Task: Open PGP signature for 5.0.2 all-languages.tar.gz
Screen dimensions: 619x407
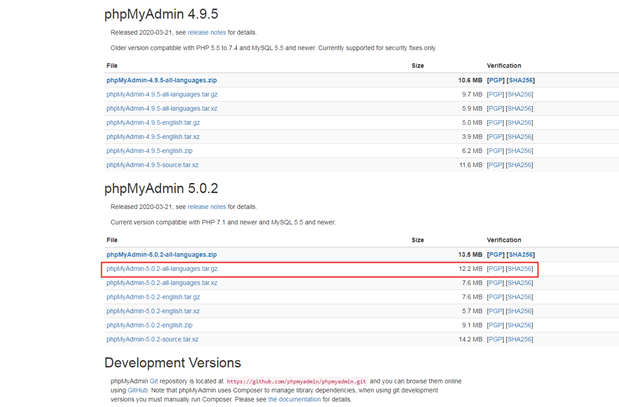Action: click(x=495, y=269)
